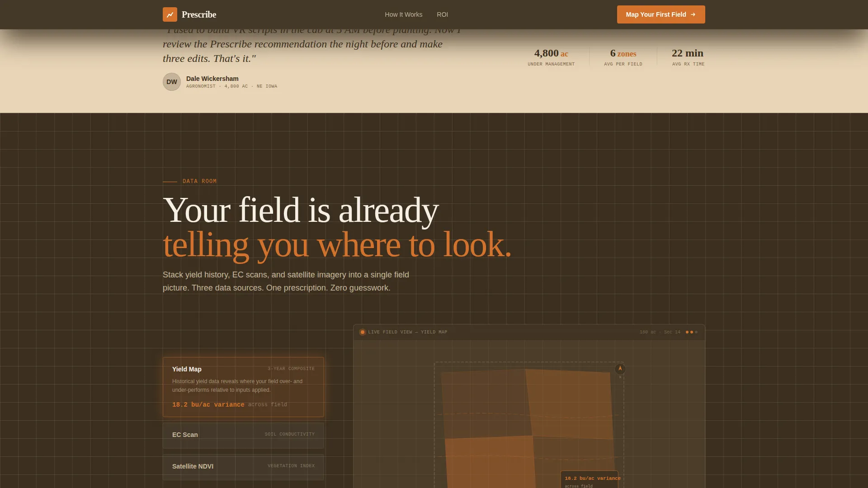The height and width of the screenshot is (488, 868).
Task: Click LIVE FIELD VIEW — YIELD MAP title
Action: pyautogui.click(x=407, y=332)
